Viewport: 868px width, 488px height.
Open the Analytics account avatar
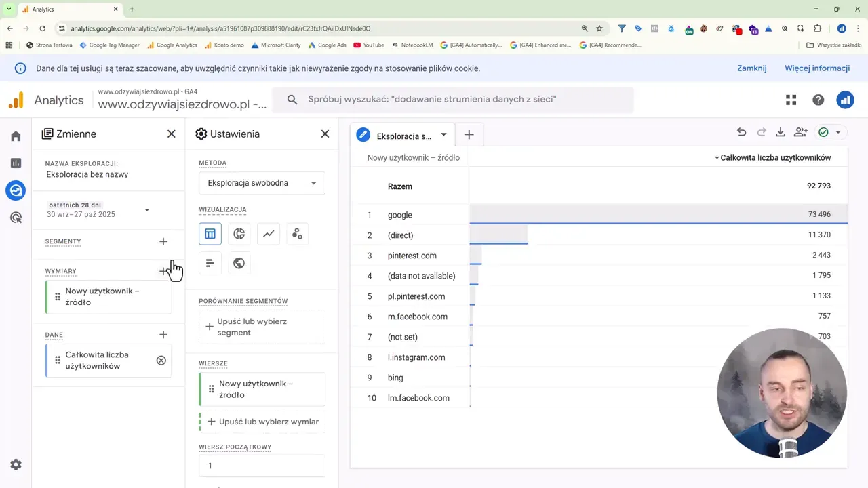[845, 100]
